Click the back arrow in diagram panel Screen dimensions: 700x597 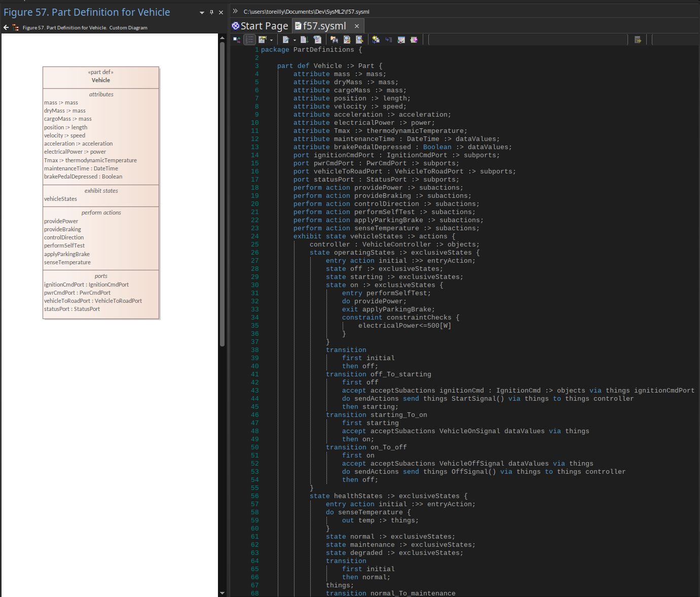tap(6, 27)
